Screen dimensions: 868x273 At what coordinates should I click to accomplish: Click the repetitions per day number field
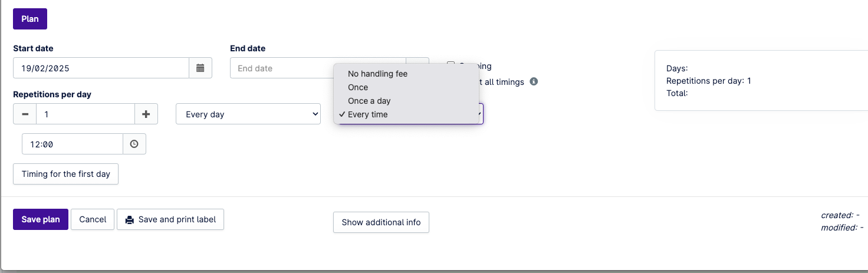tap(86, 114)
